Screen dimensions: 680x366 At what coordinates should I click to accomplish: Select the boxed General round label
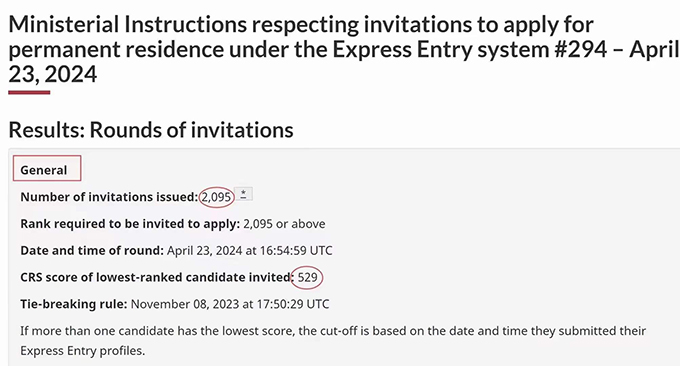[x=47, y=168]
